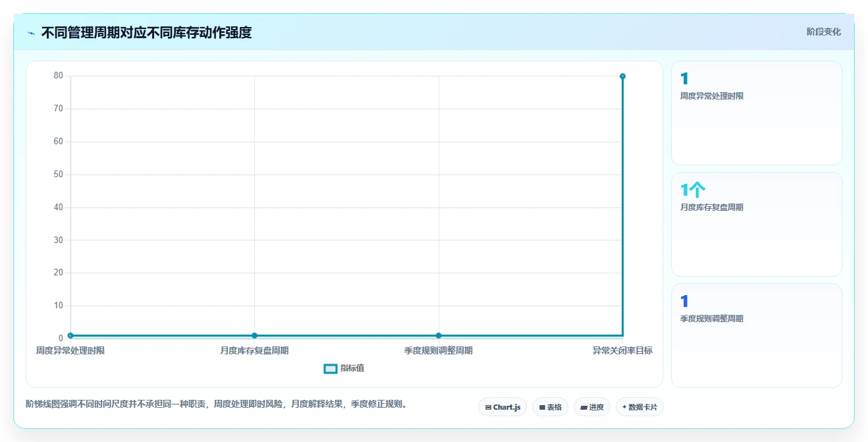Click the icon in the Chart.js tag
Screen dimensions: 868x442
488,408
